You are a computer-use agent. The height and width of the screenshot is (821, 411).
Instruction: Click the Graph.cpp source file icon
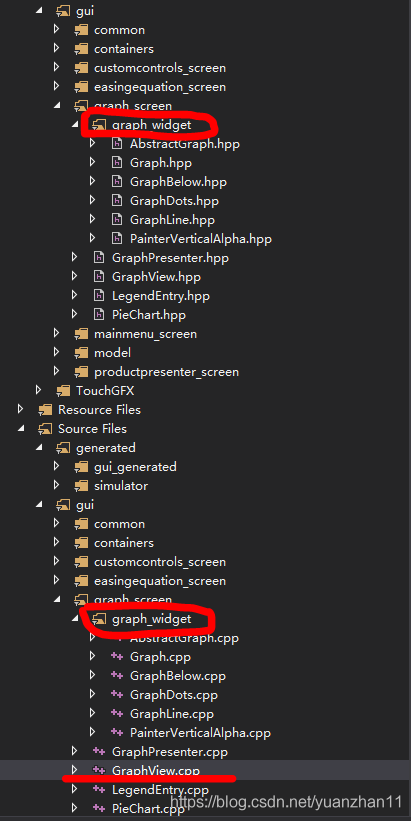117,657
